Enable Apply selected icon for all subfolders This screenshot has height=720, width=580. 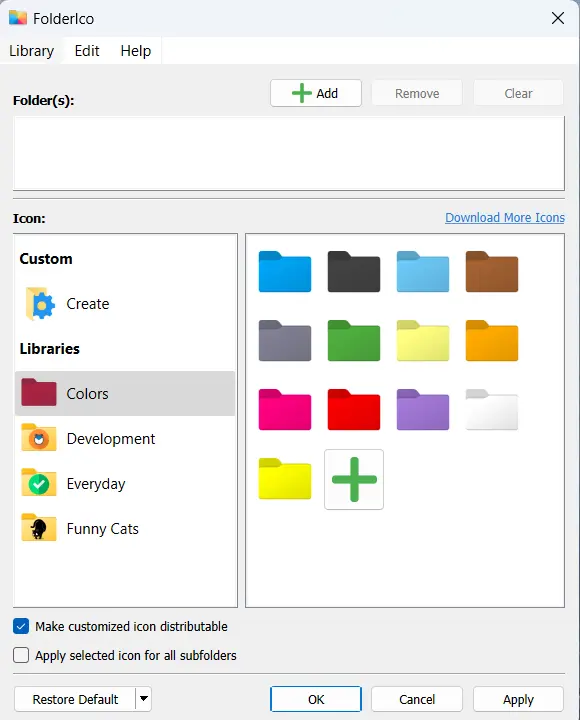coord(21,655)
